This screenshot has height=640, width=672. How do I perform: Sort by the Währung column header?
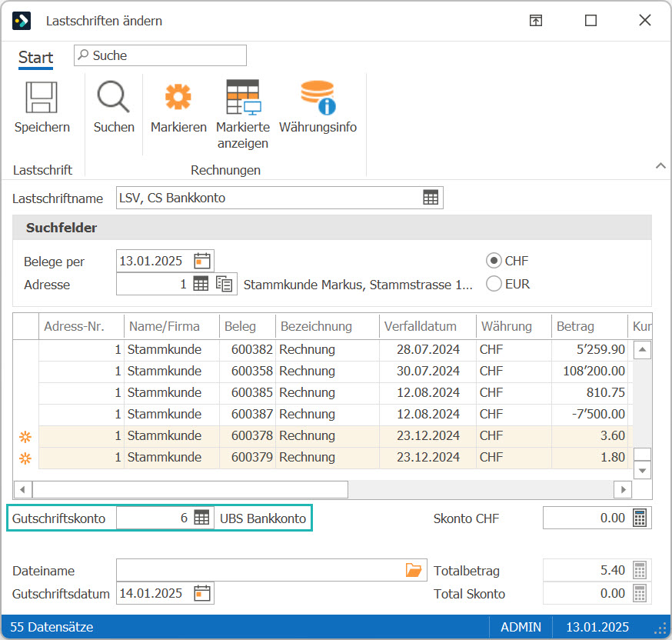click(x=514, y=326)
